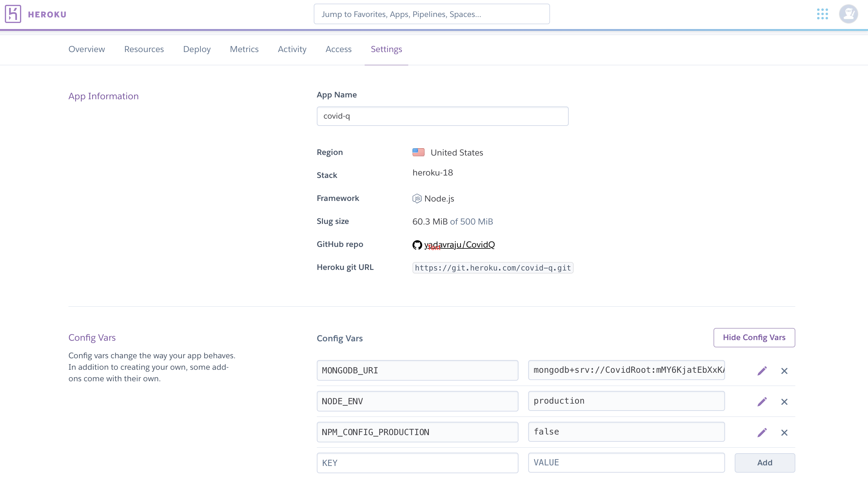Click the Node.js framework icon
Image resolution: width=868 pixels, height=495 pixels.
click(x=417, y=198)
